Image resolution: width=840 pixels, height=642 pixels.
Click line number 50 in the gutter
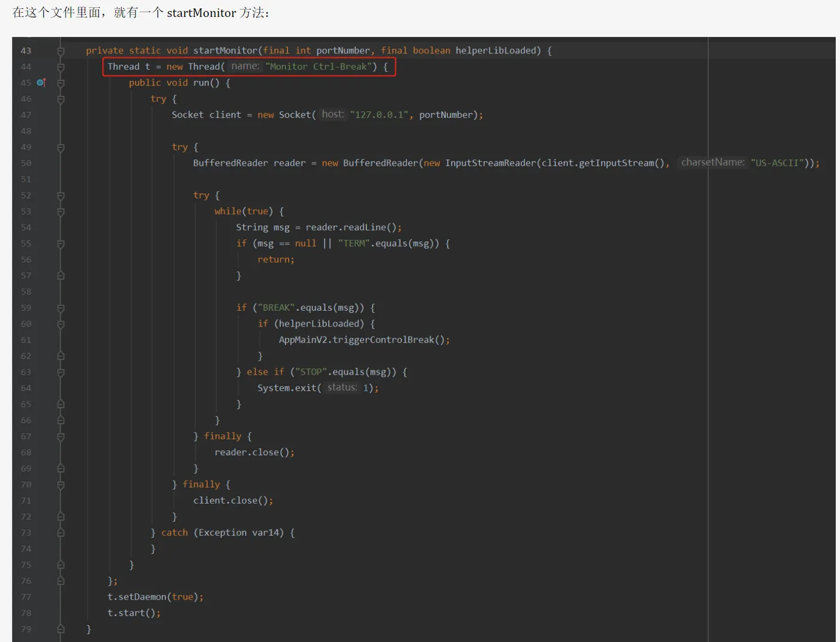(26, 163)
